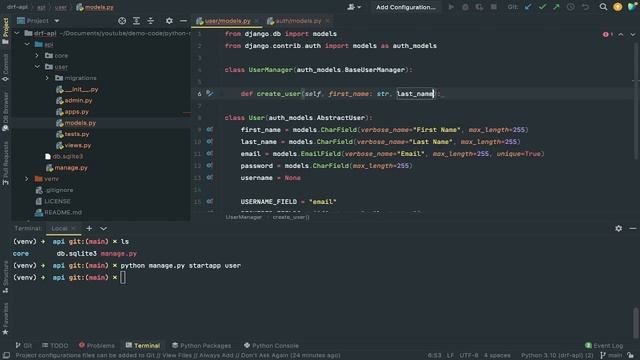
Task: Click Add Configuration button
Action: [x=406, y=7]
